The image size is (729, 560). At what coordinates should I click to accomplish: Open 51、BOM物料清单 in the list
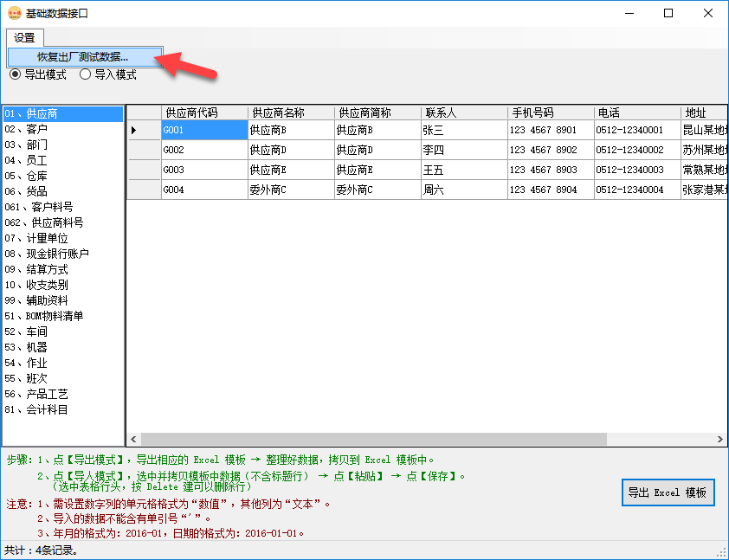point(44,316)
